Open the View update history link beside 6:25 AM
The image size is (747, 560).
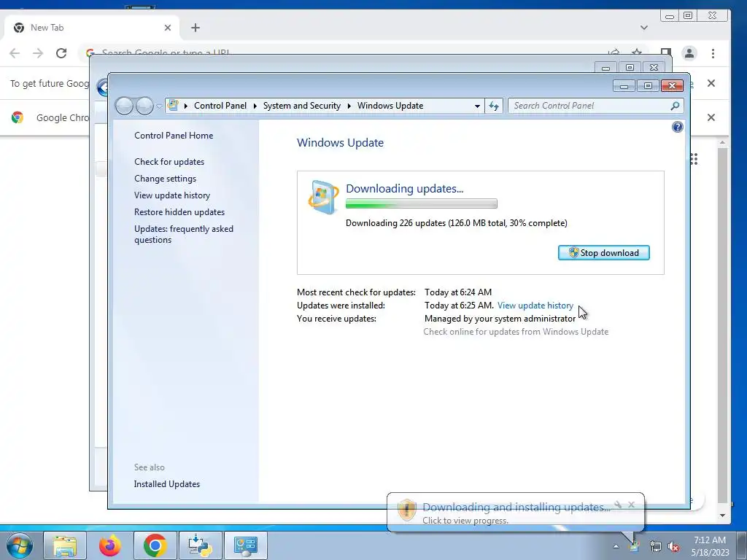point(535,306)
